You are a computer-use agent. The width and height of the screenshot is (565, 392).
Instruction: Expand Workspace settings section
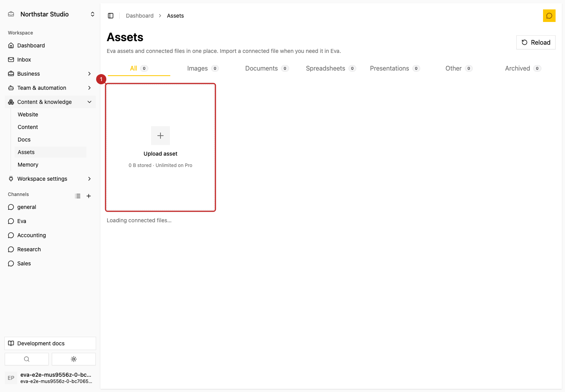tap(50, 179)
